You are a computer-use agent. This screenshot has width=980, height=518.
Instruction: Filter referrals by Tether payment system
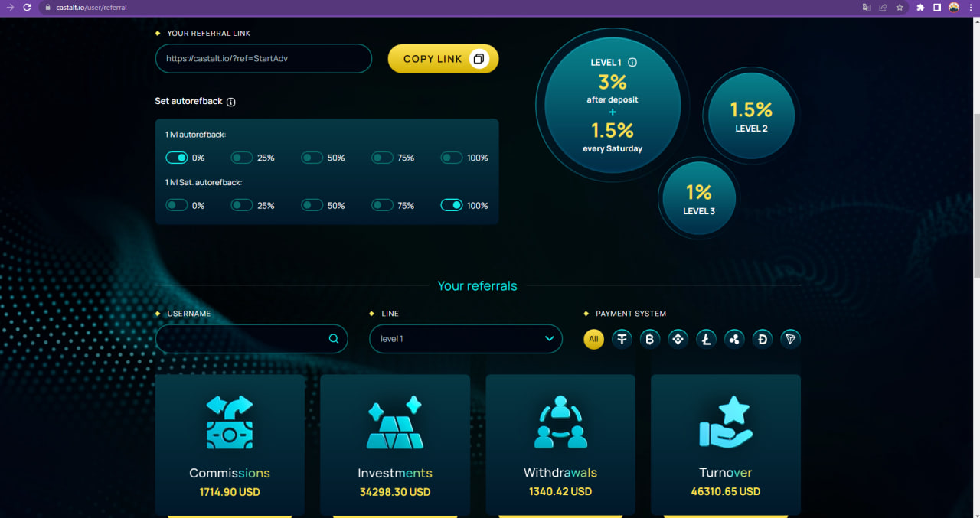coord(622,339)
